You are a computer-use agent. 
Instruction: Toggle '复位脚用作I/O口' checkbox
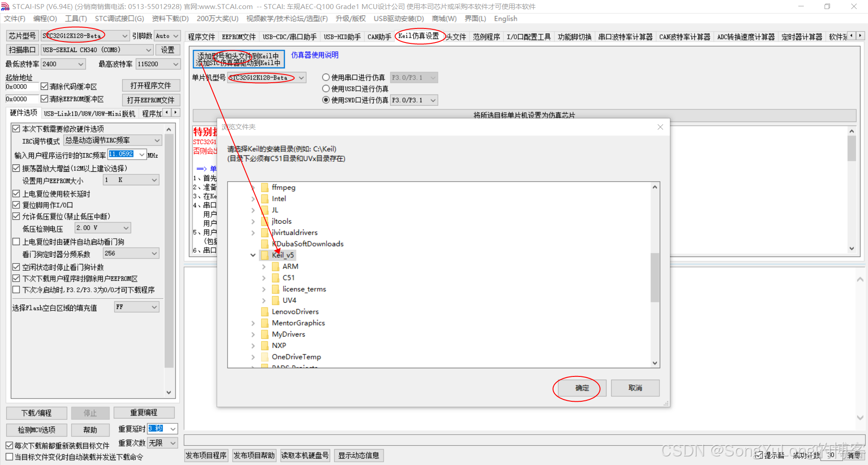pos(16,205)
